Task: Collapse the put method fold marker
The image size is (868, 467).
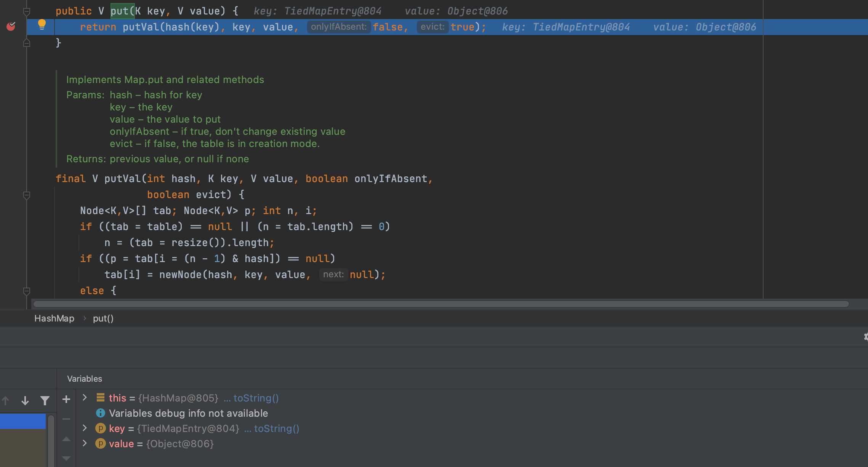Action: tap(27, 11)
